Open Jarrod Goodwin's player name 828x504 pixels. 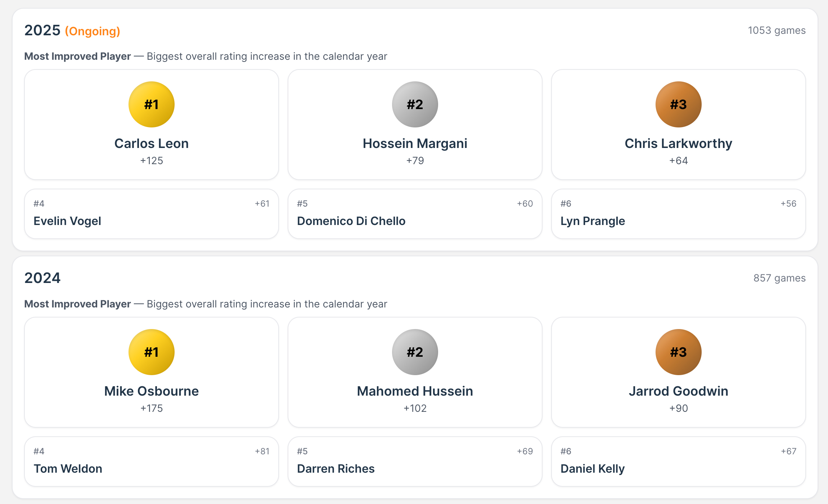(679, 391)
